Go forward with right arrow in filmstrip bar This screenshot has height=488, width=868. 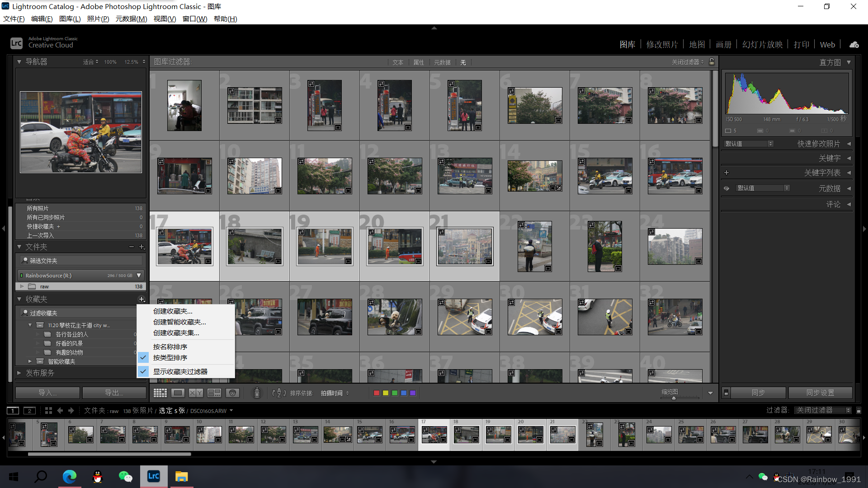coord(71,411)
